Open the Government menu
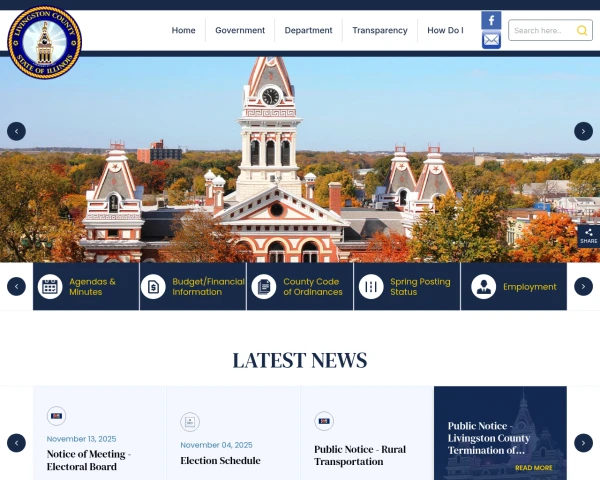600x480 pixels. pyautogui.click(x=240, y=30)
